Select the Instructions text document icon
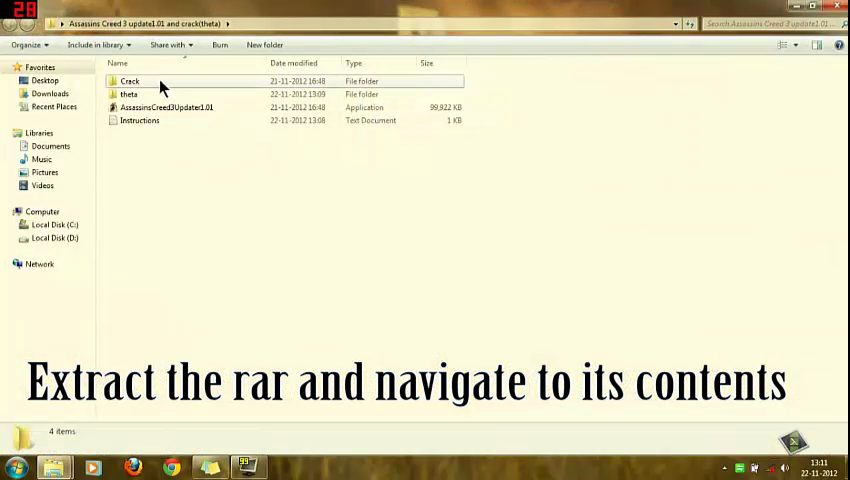Screen dimensions: 850x480 click(x=113, y=120)
